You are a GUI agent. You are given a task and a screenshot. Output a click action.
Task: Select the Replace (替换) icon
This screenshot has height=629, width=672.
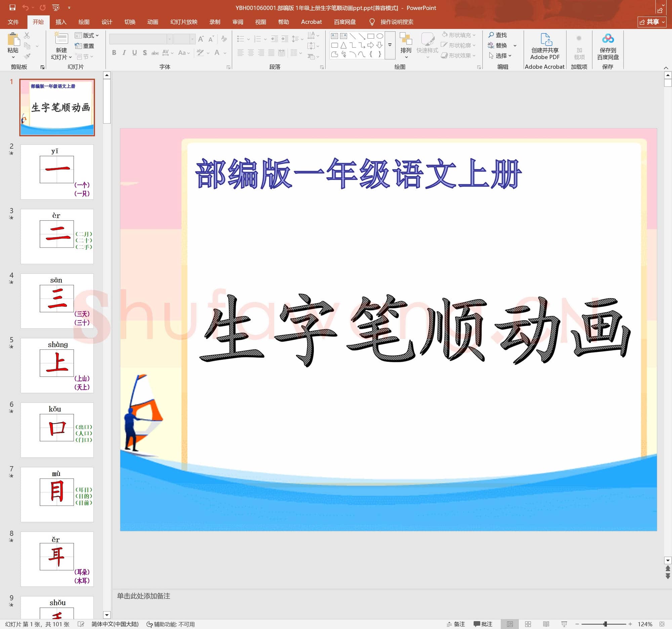(501, 46)
